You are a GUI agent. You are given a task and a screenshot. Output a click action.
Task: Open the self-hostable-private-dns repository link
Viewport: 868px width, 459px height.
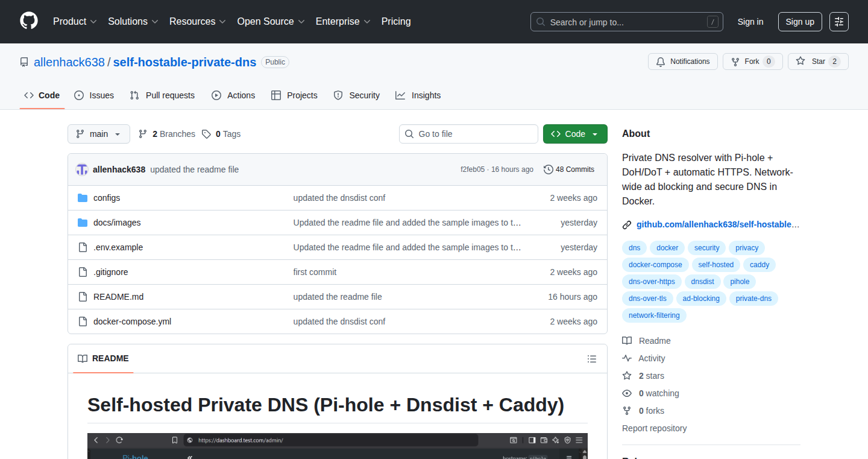[x=184, y=62]
